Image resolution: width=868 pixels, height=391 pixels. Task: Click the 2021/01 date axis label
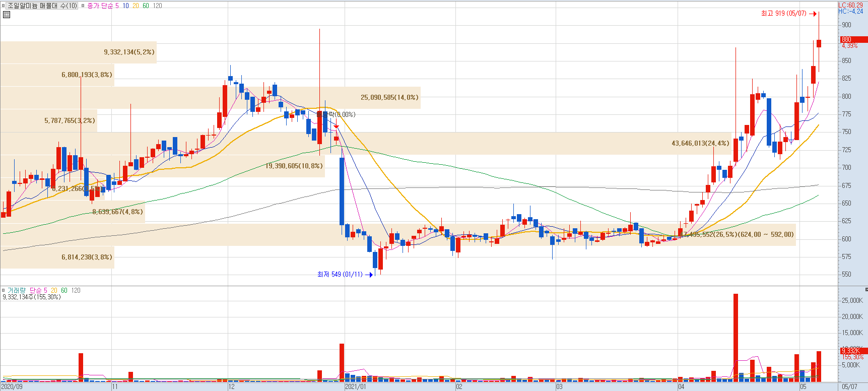point(356,387)
